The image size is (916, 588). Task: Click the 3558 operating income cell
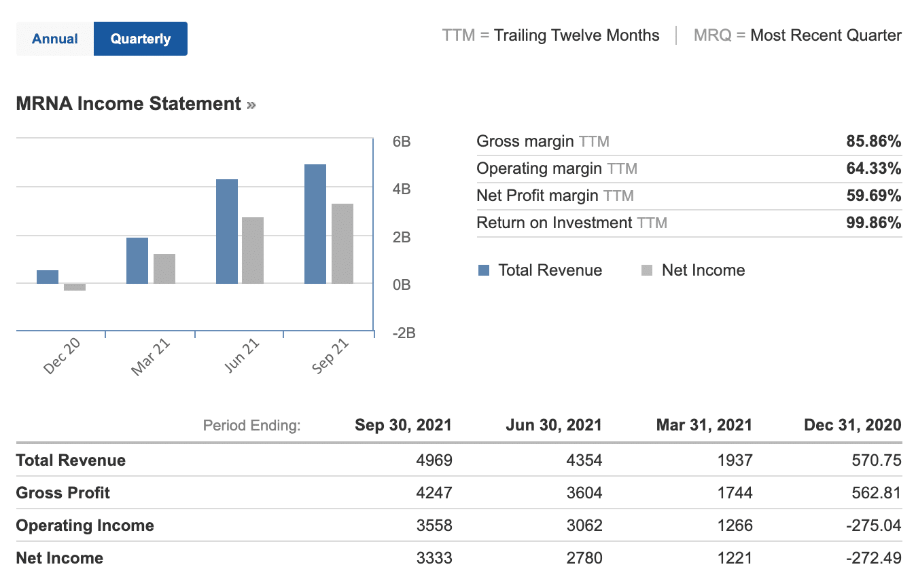click(434, 526)
